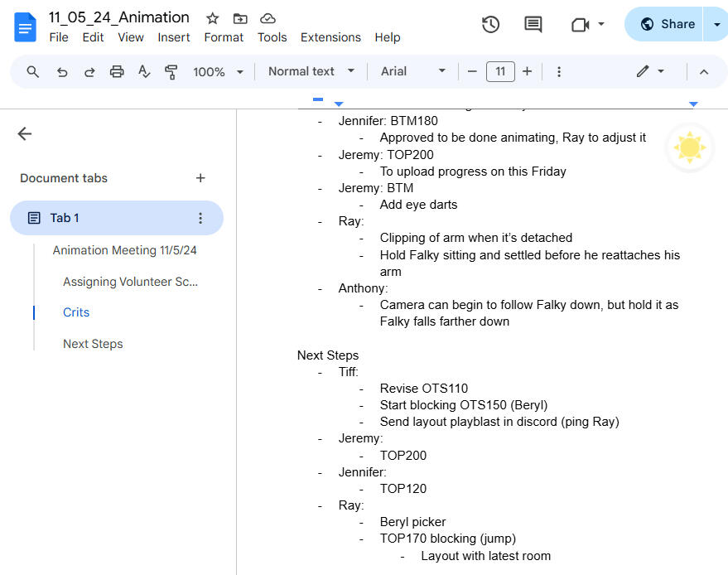Move document using folder icon
The width and height of the screenshot is (728, 575).
coord(240,18)
